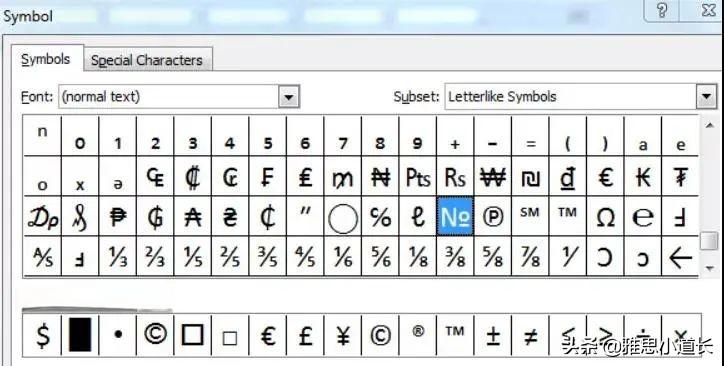Select the guarani ₲ currency symbol
The image size is (724, 366).
pos(155,216)
